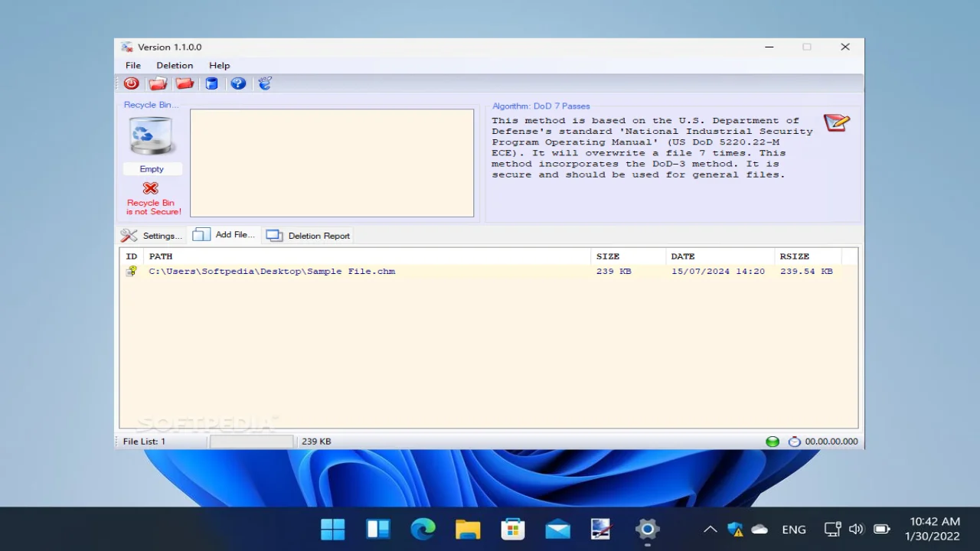This screenshot has height=551, width=980.
Task: Click the plain red folder toolbar icon
Action: click(185, 83)
